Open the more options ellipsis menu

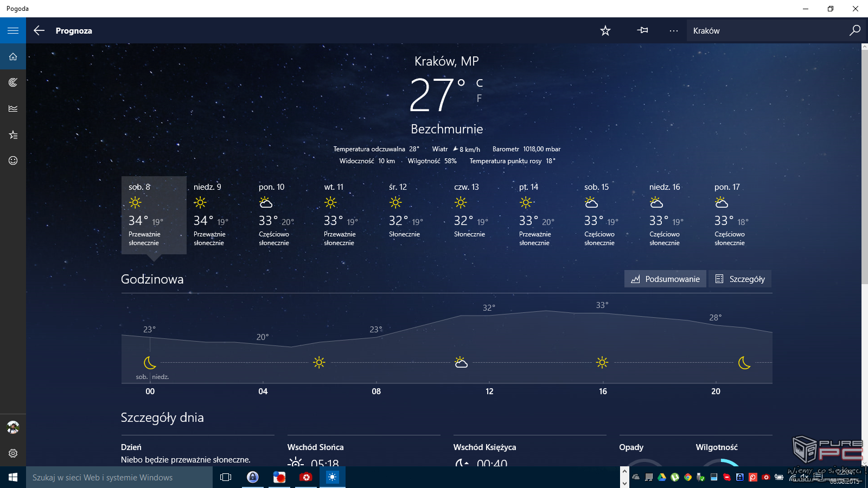pyautogui.click(x=673, y=30)
